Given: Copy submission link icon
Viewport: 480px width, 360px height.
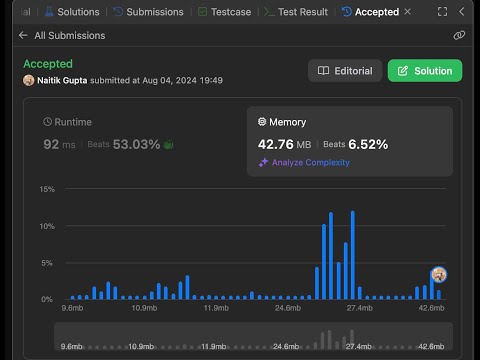Looking at the screenshot, I should [459, 35].
